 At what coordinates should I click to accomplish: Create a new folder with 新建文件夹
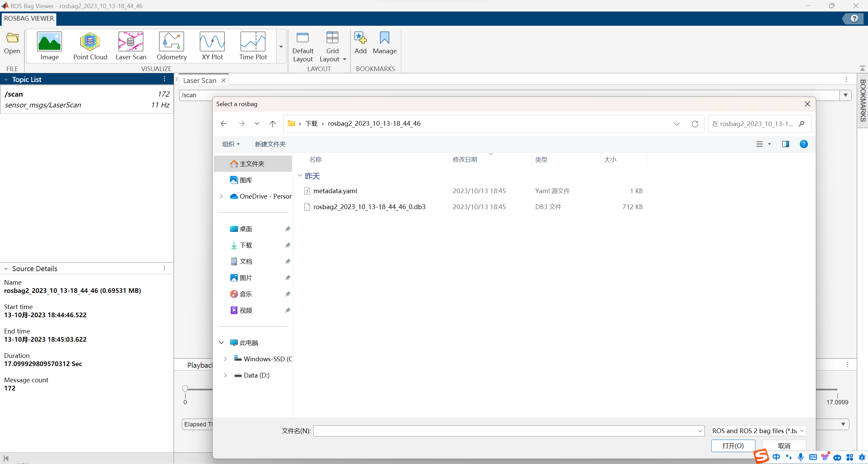pos(270,144)
